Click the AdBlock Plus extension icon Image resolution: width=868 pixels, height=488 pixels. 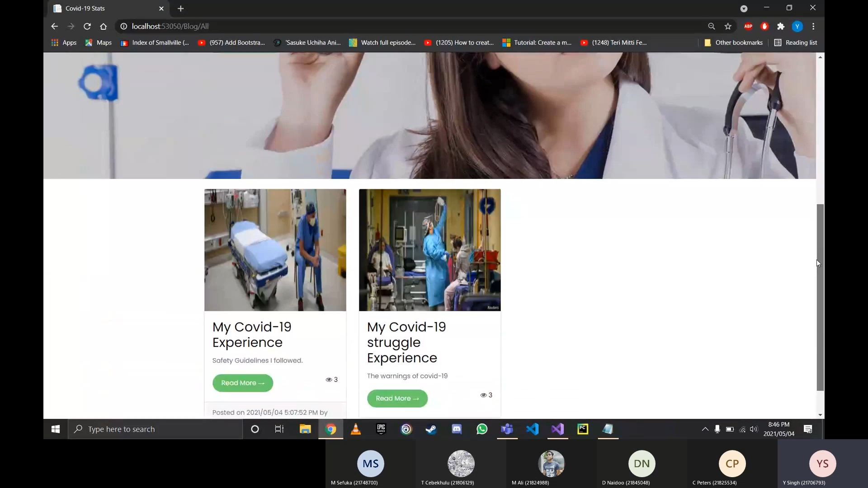coord(748,26)
